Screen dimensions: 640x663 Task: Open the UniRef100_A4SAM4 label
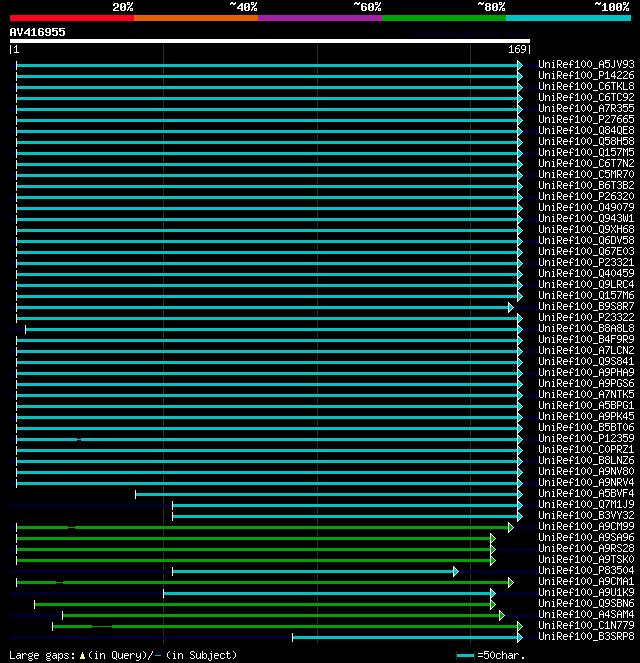point(586,614)
